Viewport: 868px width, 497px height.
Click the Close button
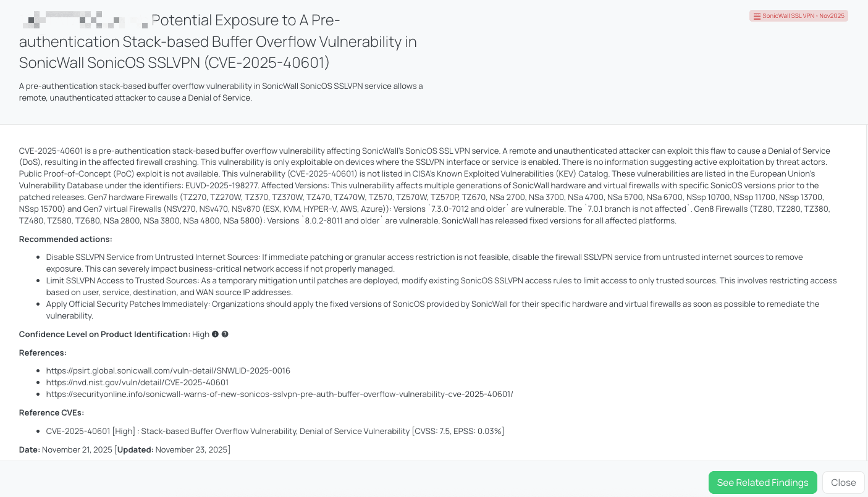pos(843,482)
